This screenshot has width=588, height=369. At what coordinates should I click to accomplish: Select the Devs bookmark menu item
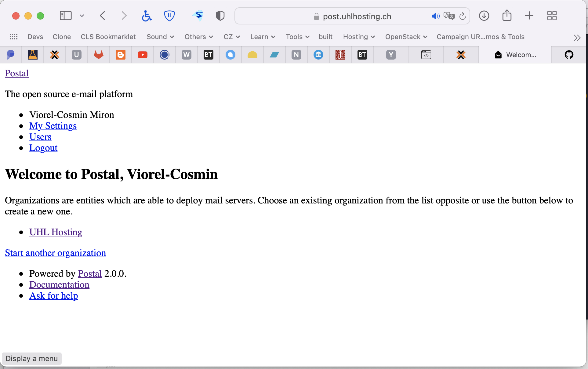(x=35, y=37)
